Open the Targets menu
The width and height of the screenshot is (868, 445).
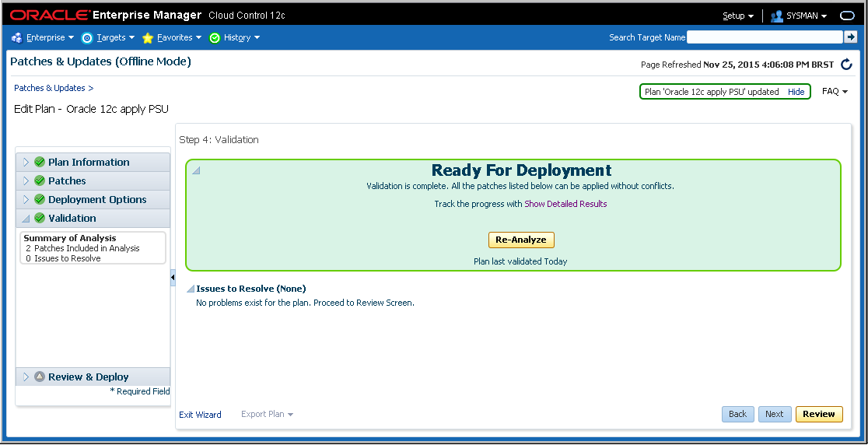(x=115, y=37)
